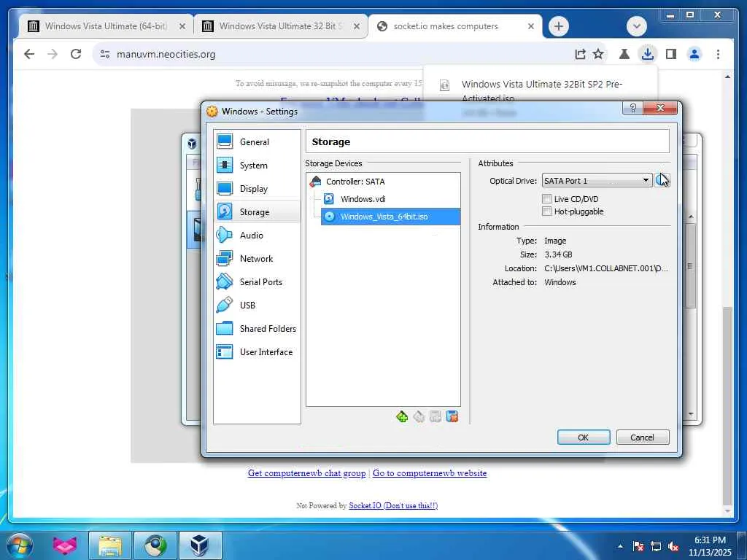Click the add storage attachment icon
Image resolution: width=747 pixels, height=560 pixels.
[436, 416]
